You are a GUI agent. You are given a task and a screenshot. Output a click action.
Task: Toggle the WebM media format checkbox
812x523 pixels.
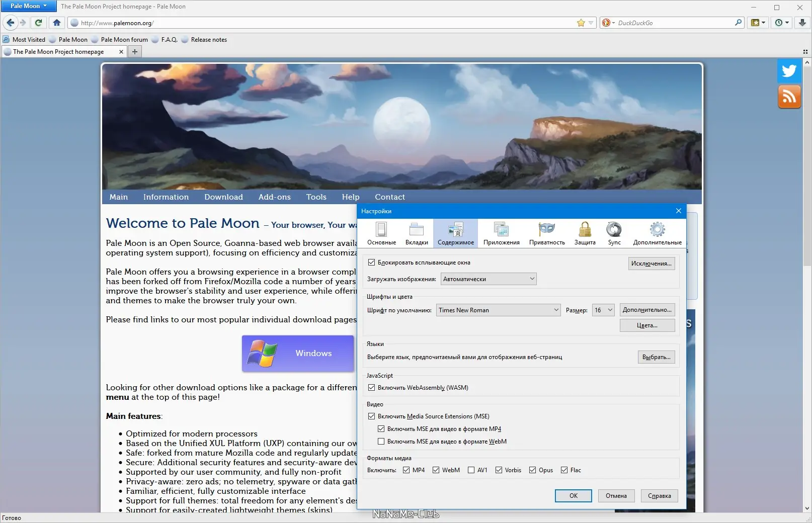(436, 470)
